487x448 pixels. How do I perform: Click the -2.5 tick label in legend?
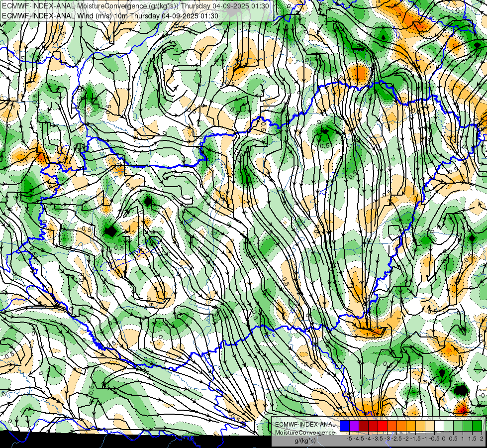coord(396,439)
